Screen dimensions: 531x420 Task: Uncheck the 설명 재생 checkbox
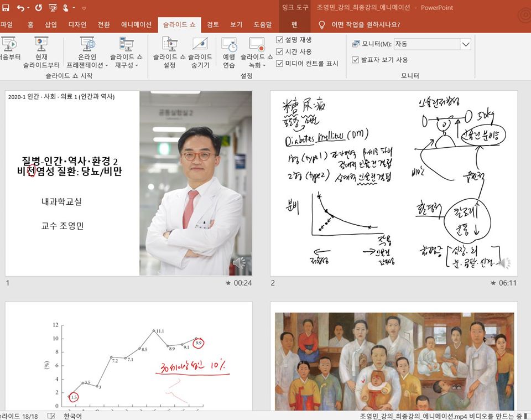(x=280, y=40)
